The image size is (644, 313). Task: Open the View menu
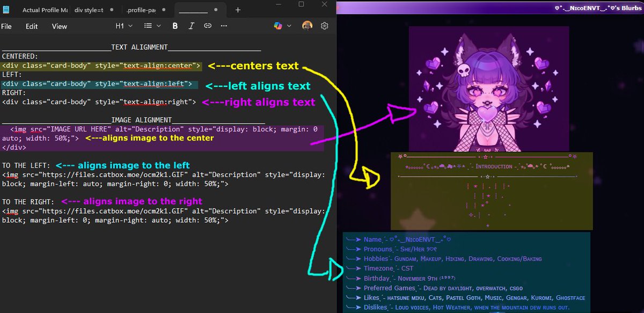pyautogui.click(x=60, y=26)
